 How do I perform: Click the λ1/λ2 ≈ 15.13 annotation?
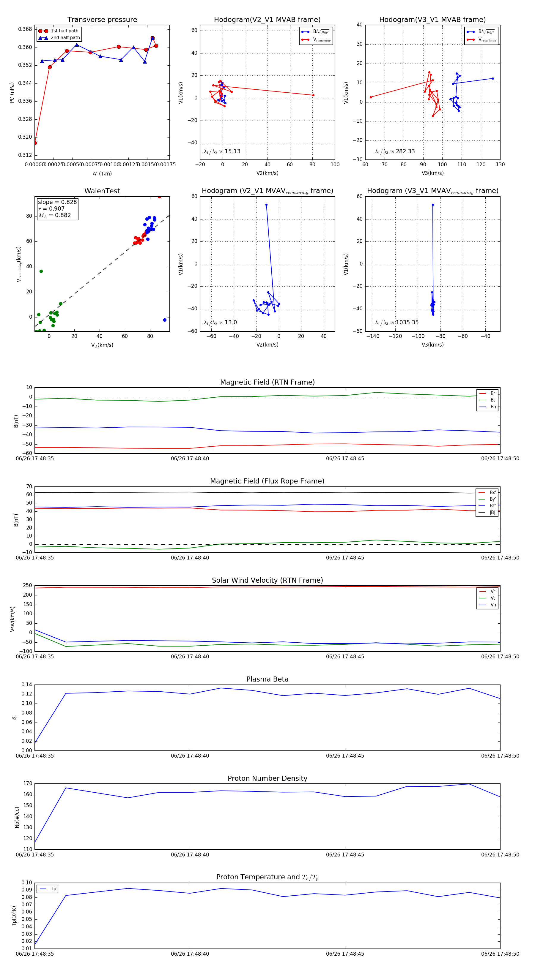pos(222,151)
